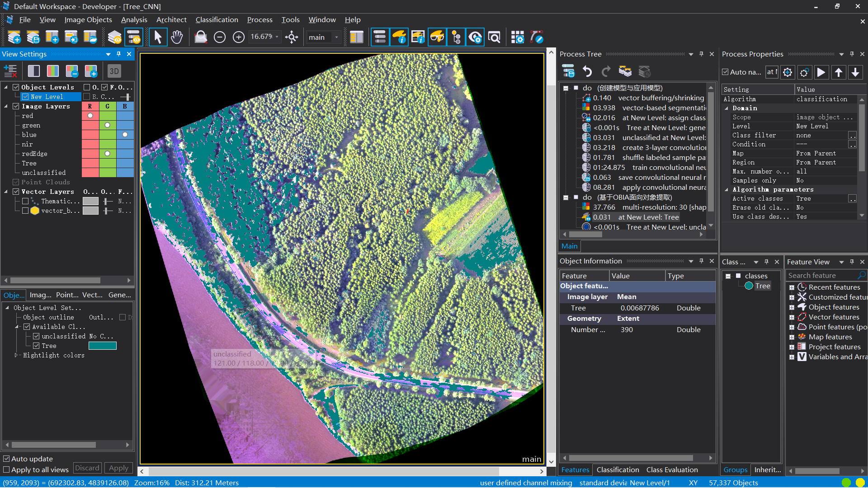Image resolution: width=868 pixels, height=488 pixels.
Task: Click the zoom out minus icon
Action: [x=220, y=37]
